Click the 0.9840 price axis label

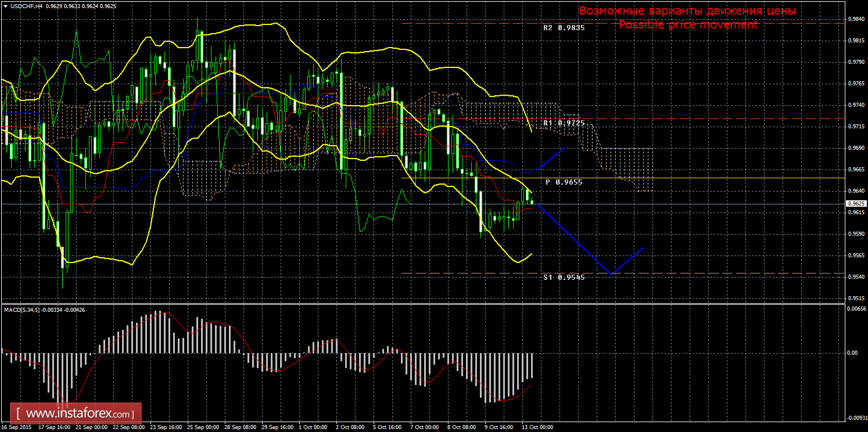[x=854, y=19]
